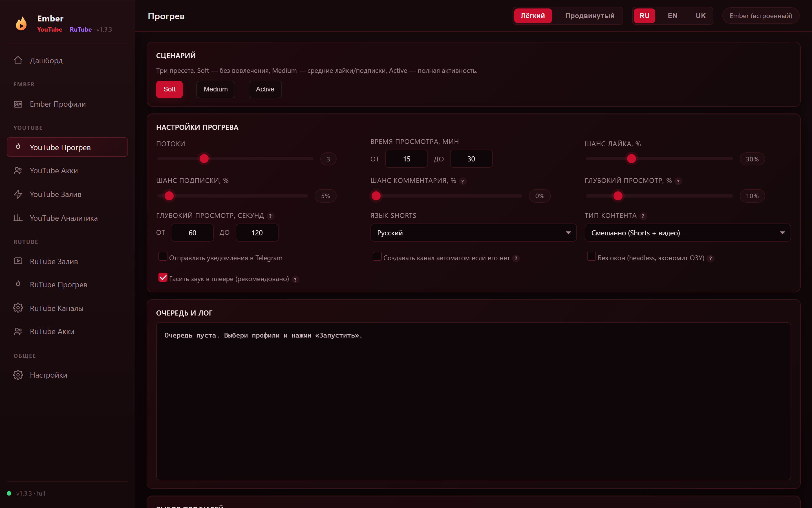The width and height of the screenshot is (812, 508).
Task: Click the Шанс подписки slider handle
Action: [x=169, y=196]
